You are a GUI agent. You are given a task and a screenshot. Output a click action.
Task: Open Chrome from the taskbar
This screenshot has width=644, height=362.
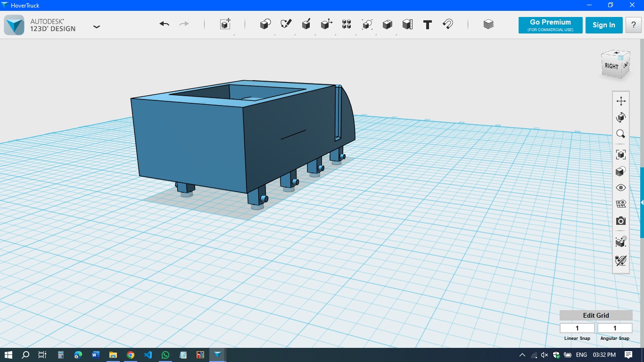(131, 355)
